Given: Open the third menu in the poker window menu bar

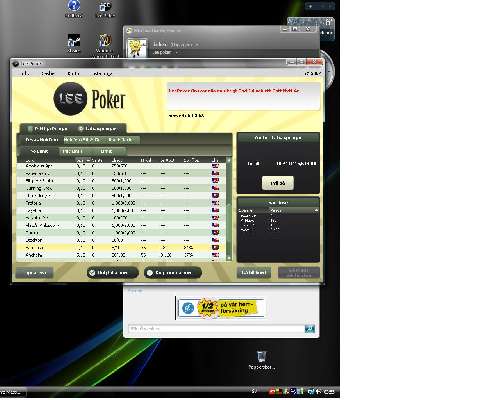Looking at the screenshot, I should coord(73,74).
